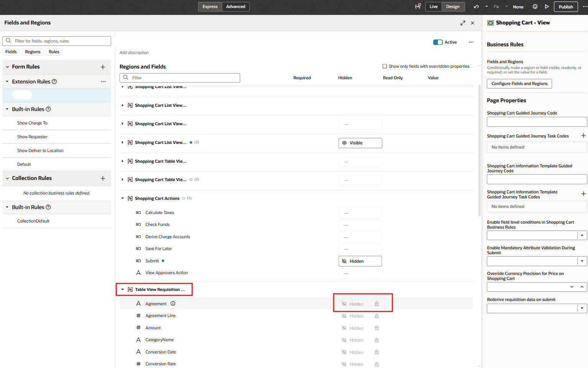Select the Advanced tab
This screenshot has width=588, height=368.
click(x=236, y=7)
